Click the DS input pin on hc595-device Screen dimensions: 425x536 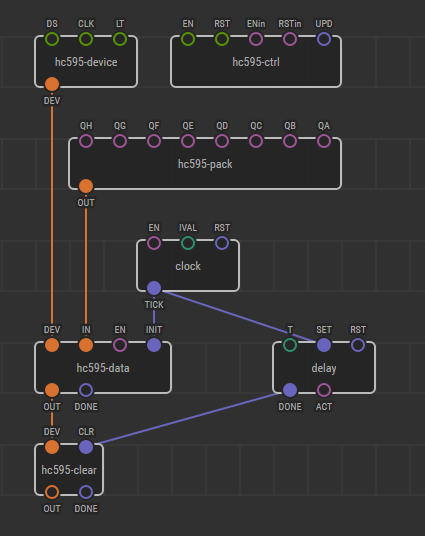52,39
